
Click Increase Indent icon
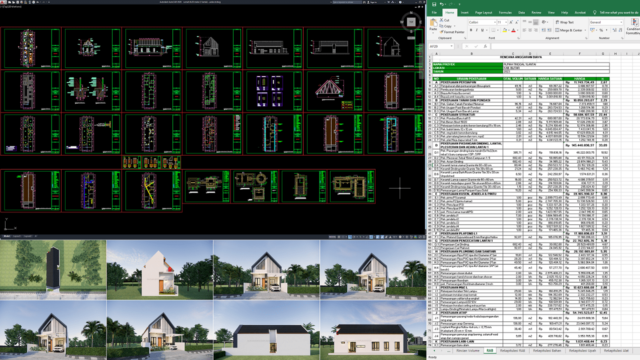[549, 30]
